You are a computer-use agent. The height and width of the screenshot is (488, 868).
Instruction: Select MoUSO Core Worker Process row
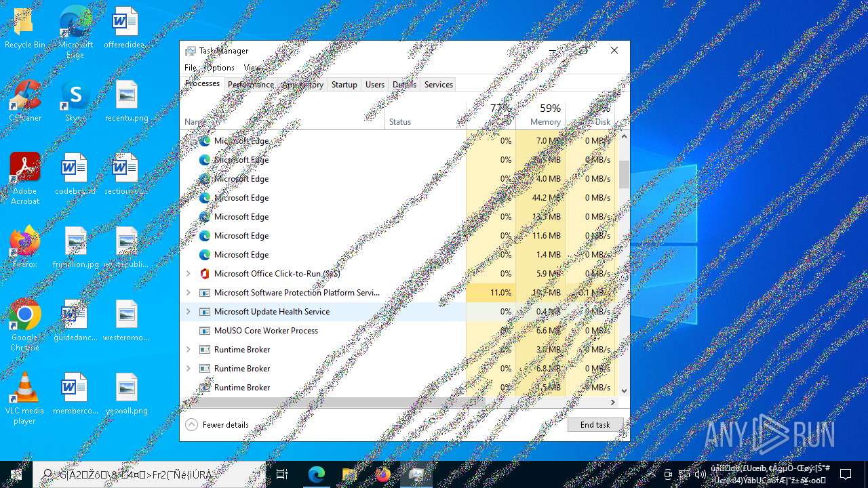(x=399, y=331)
